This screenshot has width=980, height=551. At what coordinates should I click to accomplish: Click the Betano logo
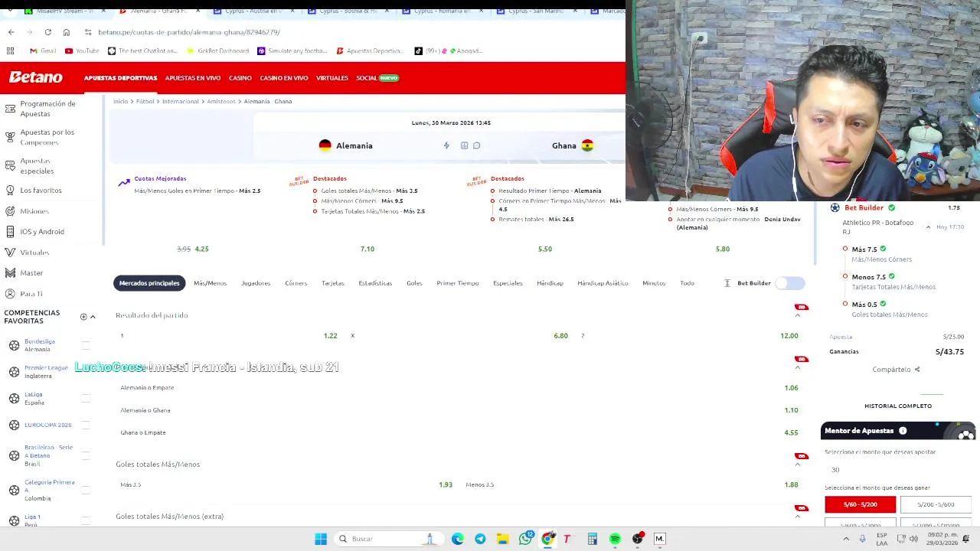coord(35,77)
